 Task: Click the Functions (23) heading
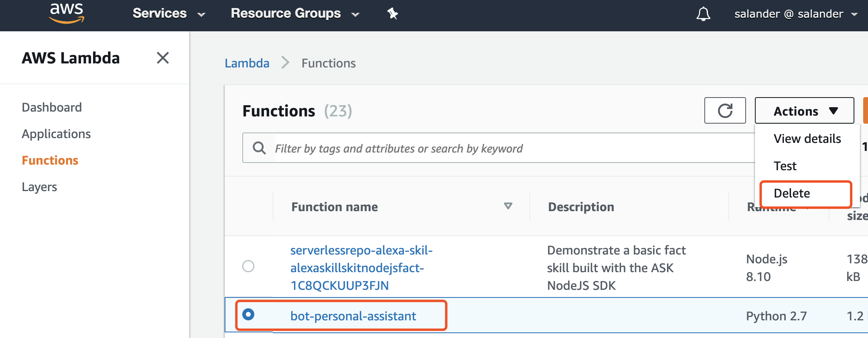tap(297, 111)
